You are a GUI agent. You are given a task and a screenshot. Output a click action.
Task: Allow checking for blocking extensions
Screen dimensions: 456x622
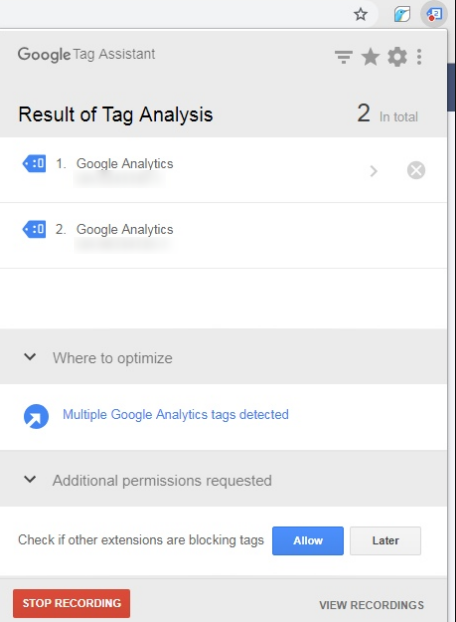point(308,540)
